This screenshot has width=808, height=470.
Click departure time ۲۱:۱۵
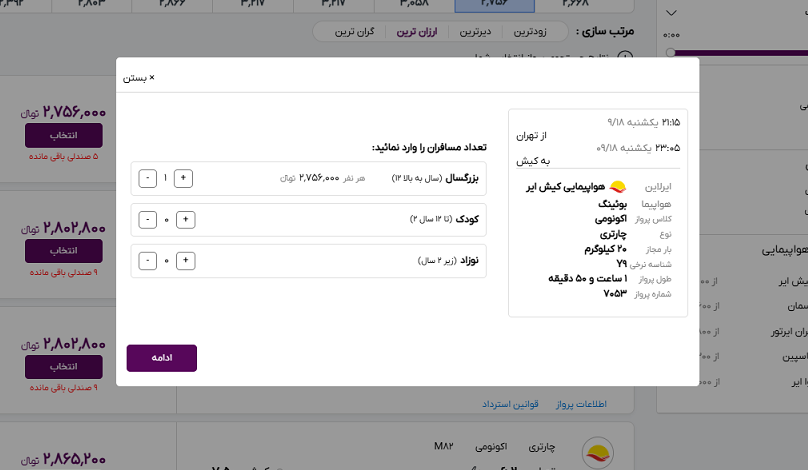670,122
